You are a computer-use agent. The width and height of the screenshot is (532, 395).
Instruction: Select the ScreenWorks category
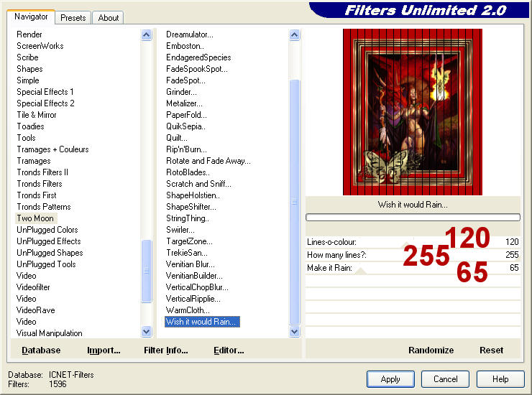pos(40,46)
